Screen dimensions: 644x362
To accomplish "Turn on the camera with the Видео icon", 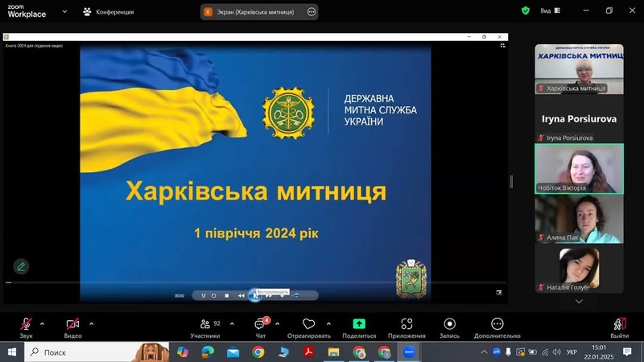I will [x=72, y=324].
